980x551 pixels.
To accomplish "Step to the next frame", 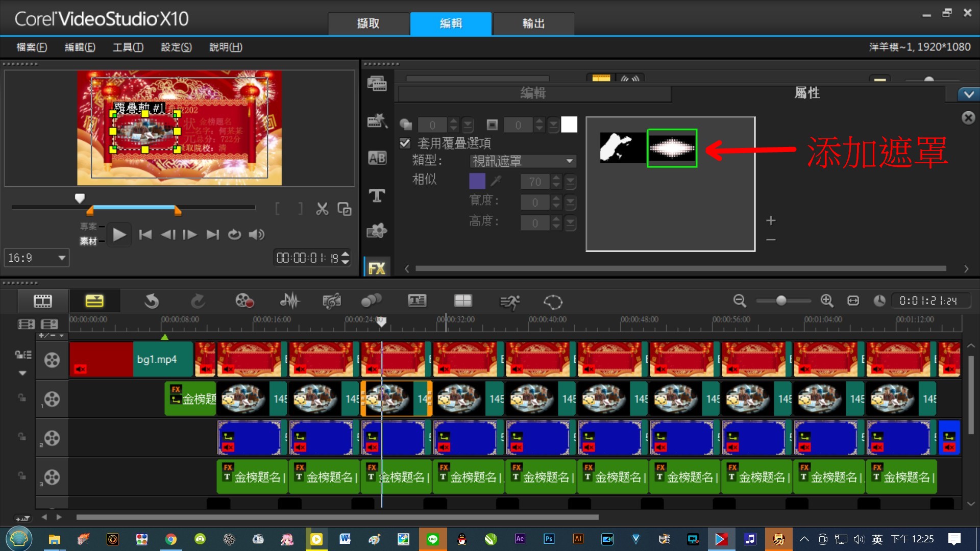I will pyautogui.click(x=190, y=235).
